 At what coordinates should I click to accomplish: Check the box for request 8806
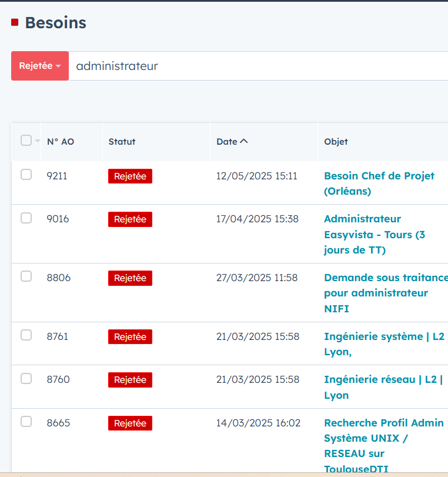tap(26, 276)
